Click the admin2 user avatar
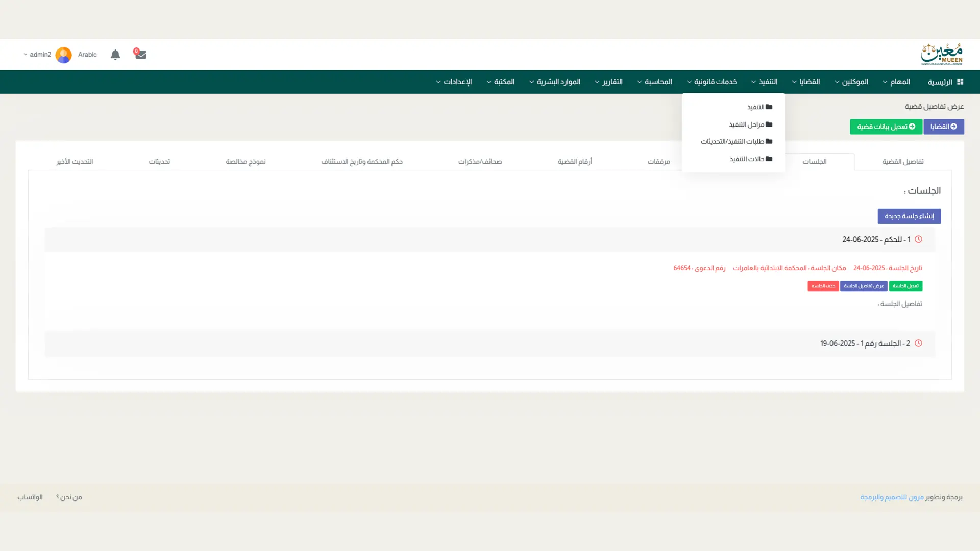This screenshot has width=980, height=551. click(x=64, y=55)
